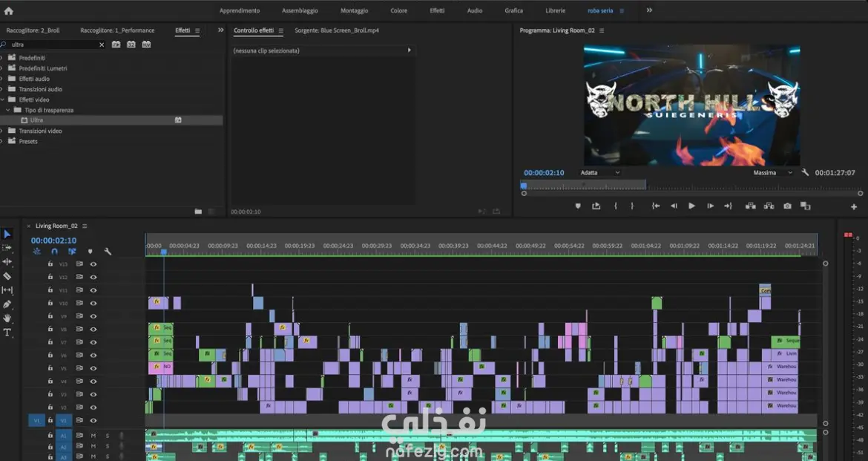Click the effects search field

tap(53, 45)
